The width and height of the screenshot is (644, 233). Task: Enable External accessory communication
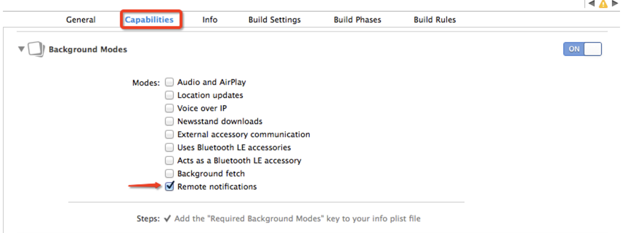coord(169,134)
